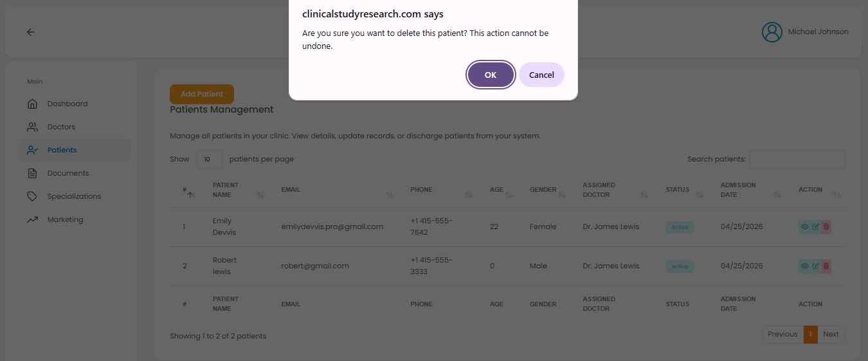Screen dimensions: 868x361
Task: Delete Emily Devvis trash icon
Action: (x=826, y=227)
